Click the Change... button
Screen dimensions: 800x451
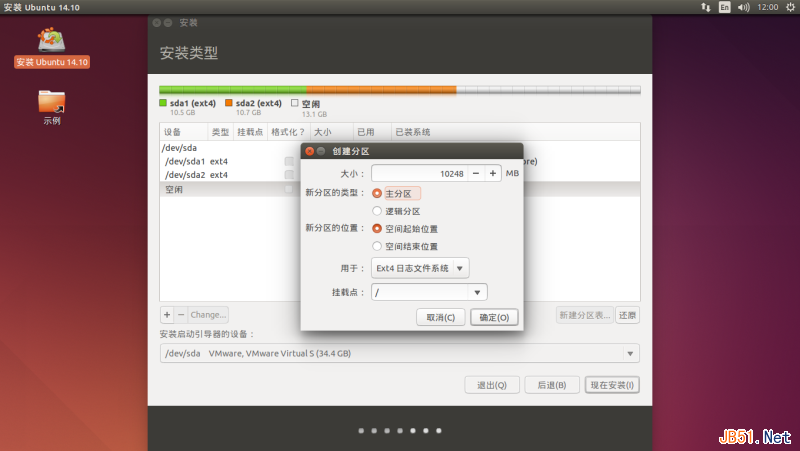pos(208,315)
